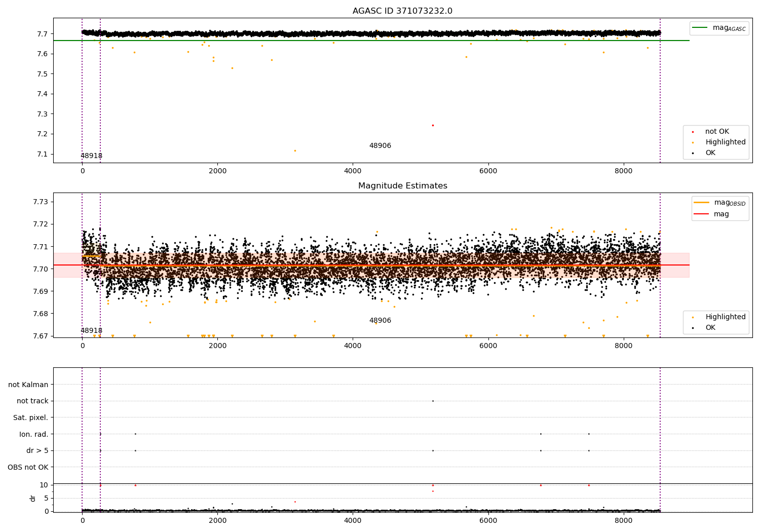Click the 7.73 y-axis tick label

(41, 202)
